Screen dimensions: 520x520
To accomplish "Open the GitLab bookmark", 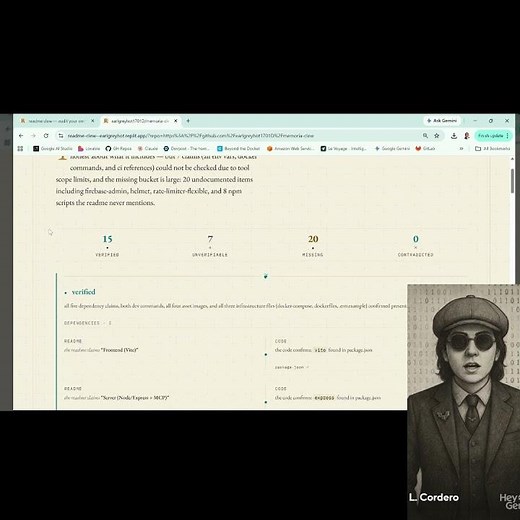I will (x=425, y=149).
